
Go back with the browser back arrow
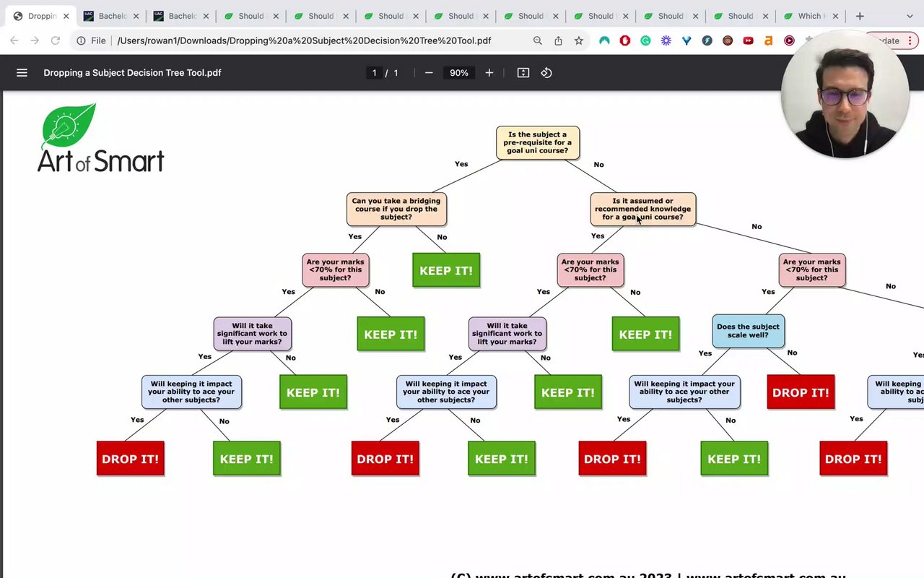coord(14,40)
